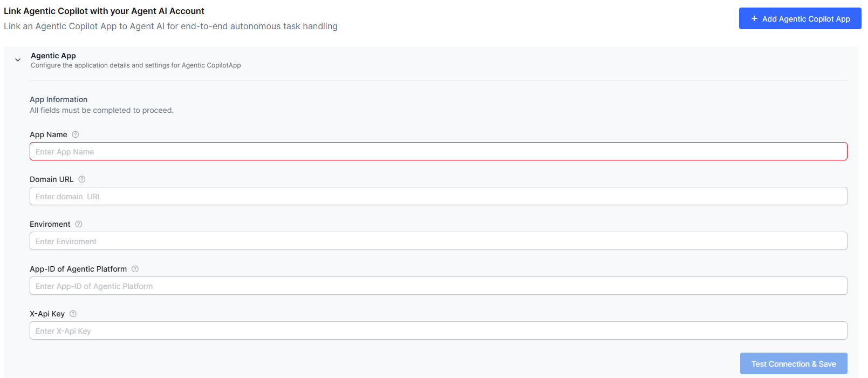Collapse the Agentic App section chevron
The height and width of the screenshot is (378, 868).
(18, 60)
